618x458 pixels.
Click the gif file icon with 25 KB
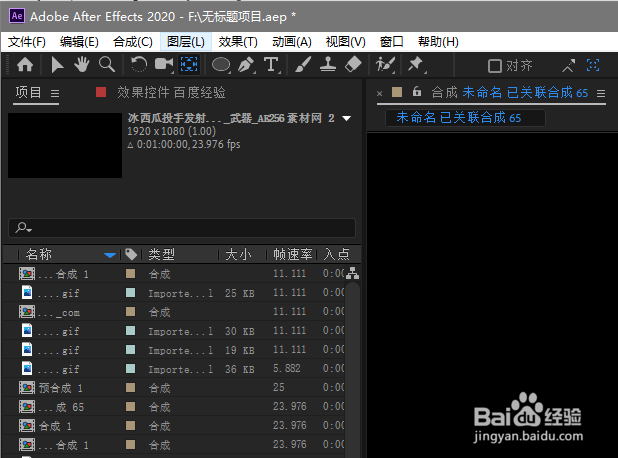click(27, 292)
